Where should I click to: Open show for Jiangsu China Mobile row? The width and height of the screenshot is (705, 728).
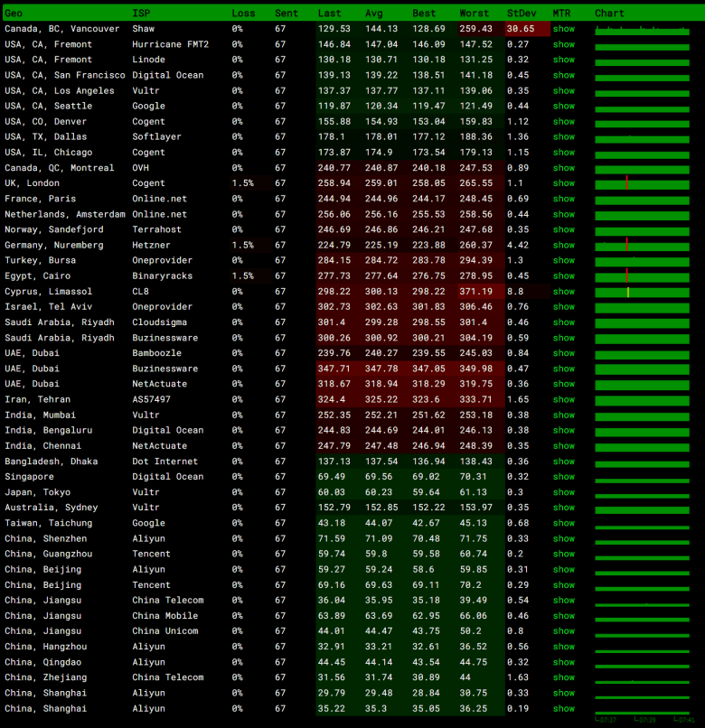coord(563,616)
